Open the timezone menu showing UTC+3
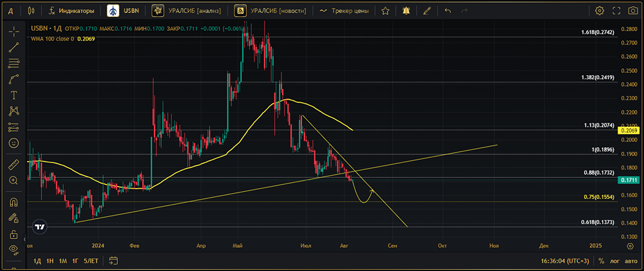The width and height of the screenshot is (644, 271). click(x=565, y=261)
